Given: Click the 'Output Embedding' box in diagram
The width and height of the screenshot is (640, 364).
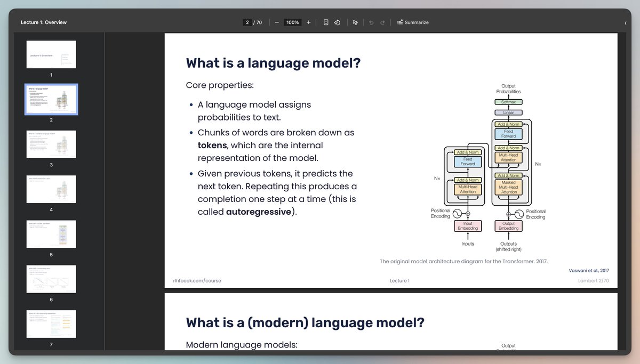Looking at the screenshot, I should click(508, 226).
